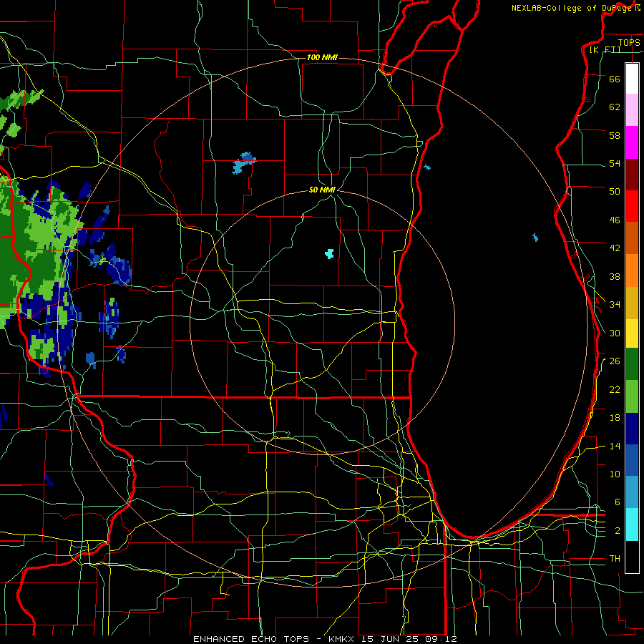Click the "18" legend value
The height and width of the screenshot is (644, 644).
(615, 418)
